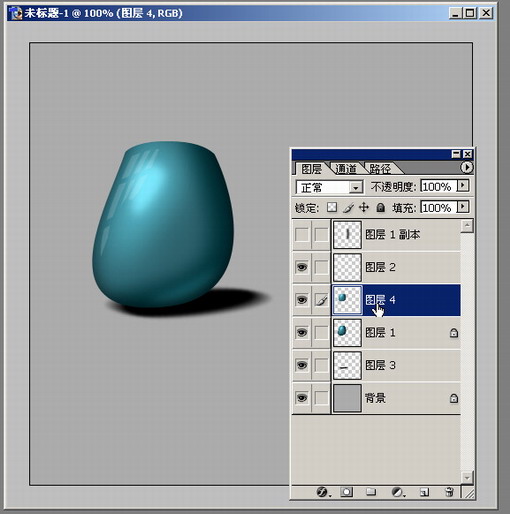This screenshot has width=510, height=514.
Task: Maximize the 未标题-1 document window
Action: click(470, 13)
